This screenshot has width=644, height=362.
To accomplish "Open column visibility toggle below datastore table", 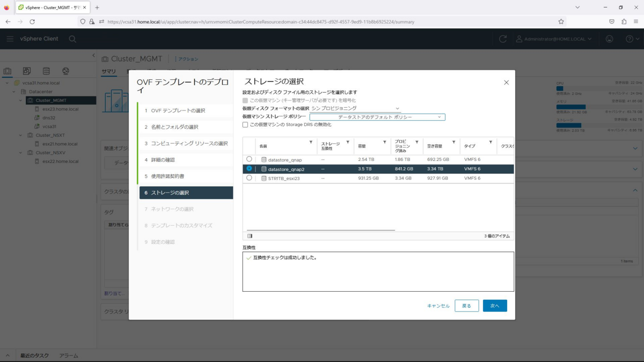I will (x=250, y=236).
